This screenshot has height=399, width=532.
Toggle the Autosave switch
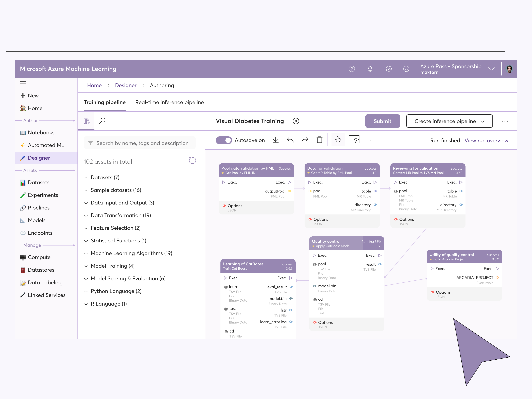[224, 140]
